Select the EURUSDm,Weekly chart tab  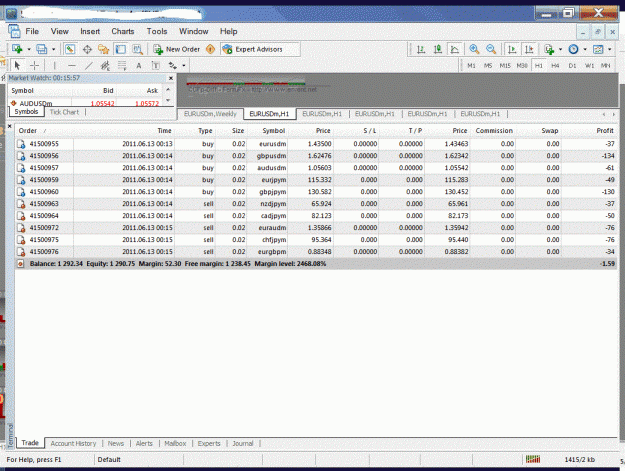click(210, 114)
